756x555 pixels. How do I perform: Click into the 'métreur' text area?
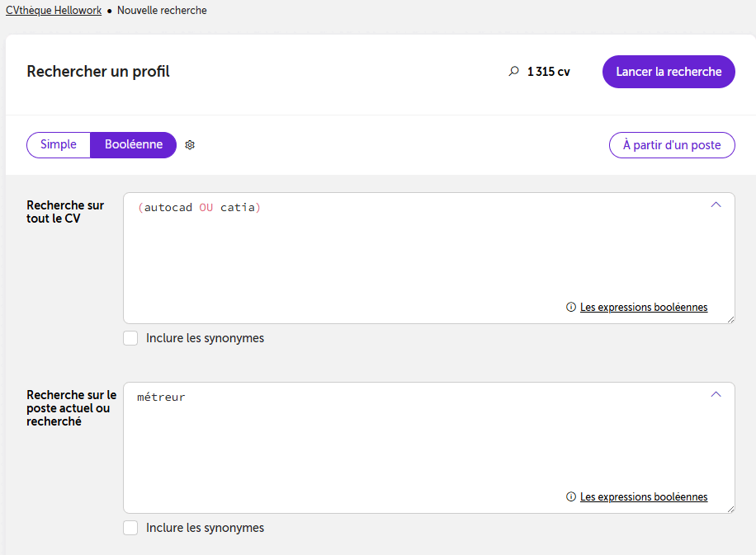pyautogui.click(x=429, y=448)
